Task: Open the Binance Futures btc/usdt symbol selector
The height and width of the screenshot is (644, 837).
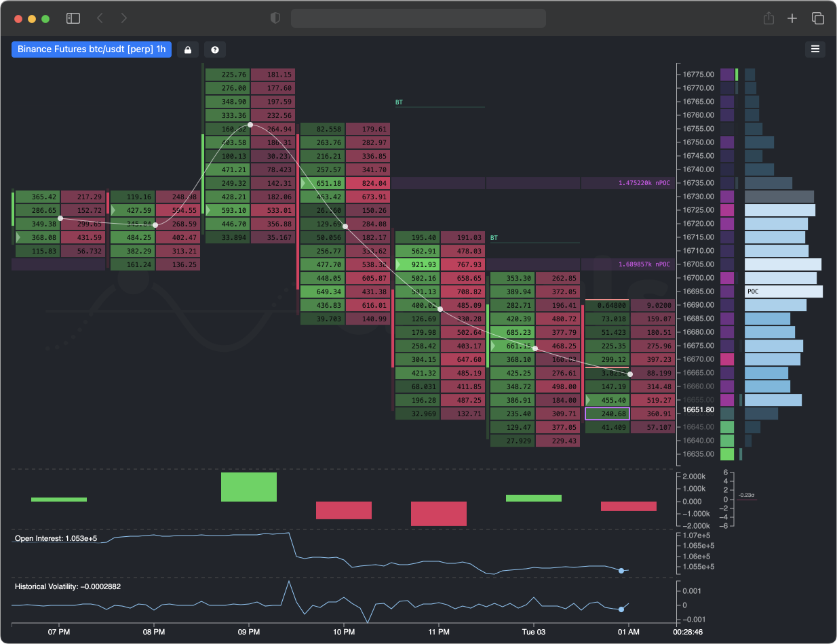Action: (x=92, y=49)
